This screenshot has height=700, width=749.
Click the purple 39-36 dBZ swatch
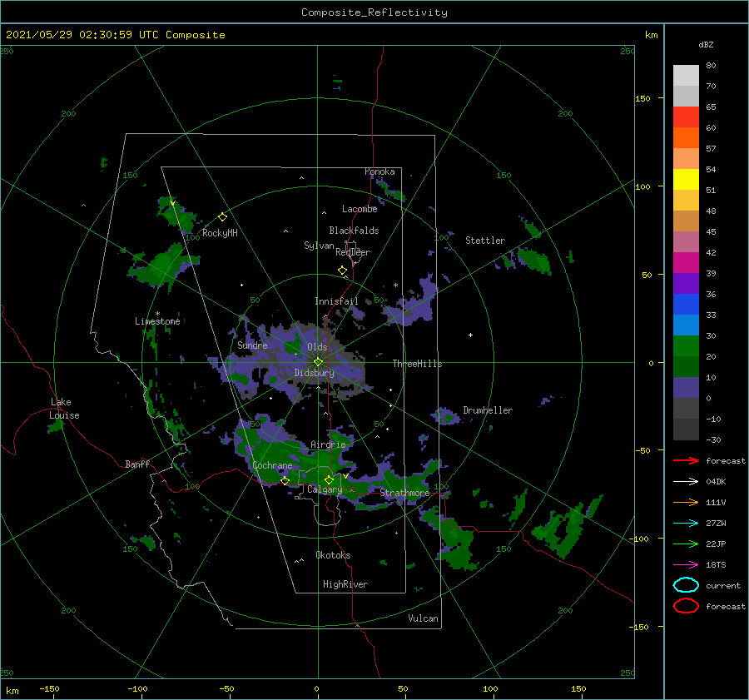[686, 284]
